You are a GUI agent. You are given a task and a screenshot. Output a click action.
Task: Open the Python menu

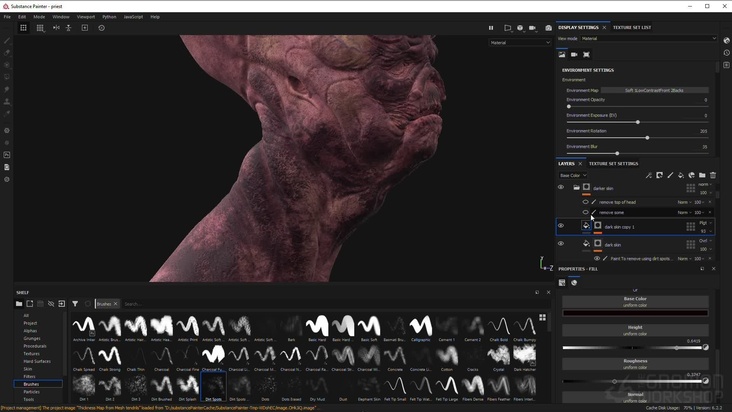pyautogui.click(x=109, y=17)
